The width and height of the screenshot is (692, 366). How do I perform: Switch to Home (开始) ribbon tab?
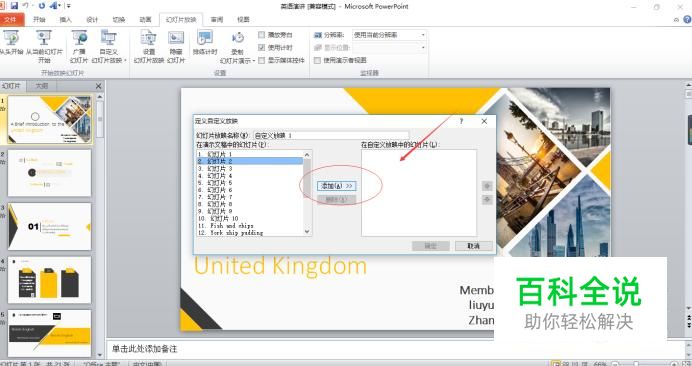tap(39, 19)
